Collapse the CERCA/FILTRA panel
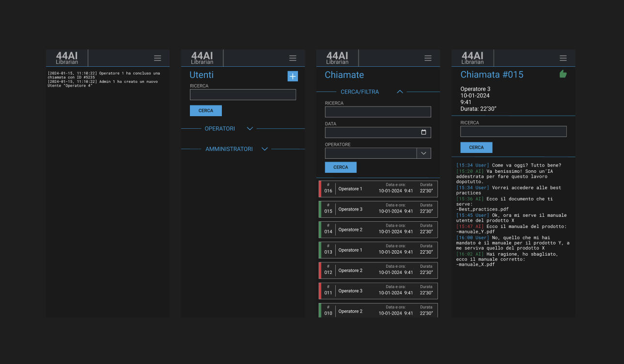The image size is (624, 364). coord(400,91)
